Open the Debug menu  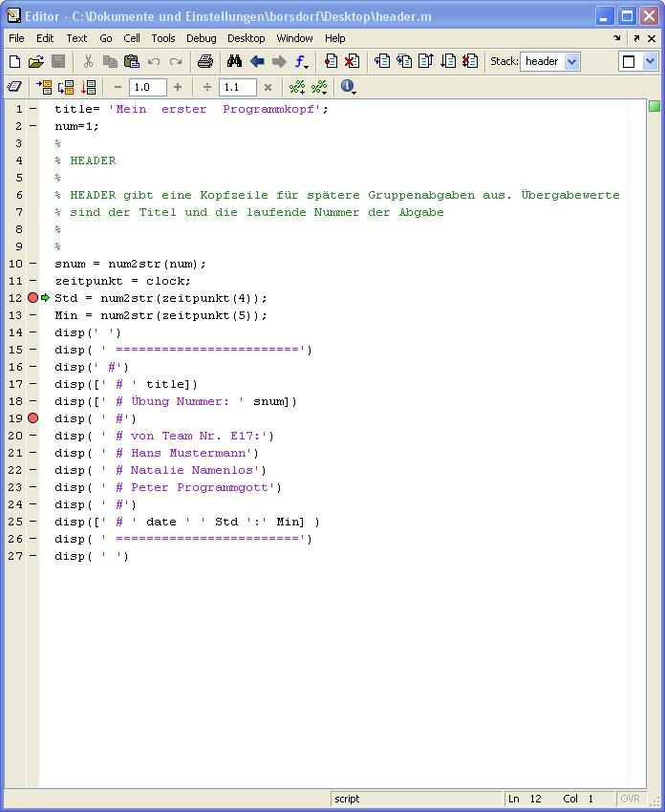pos(202,38)
